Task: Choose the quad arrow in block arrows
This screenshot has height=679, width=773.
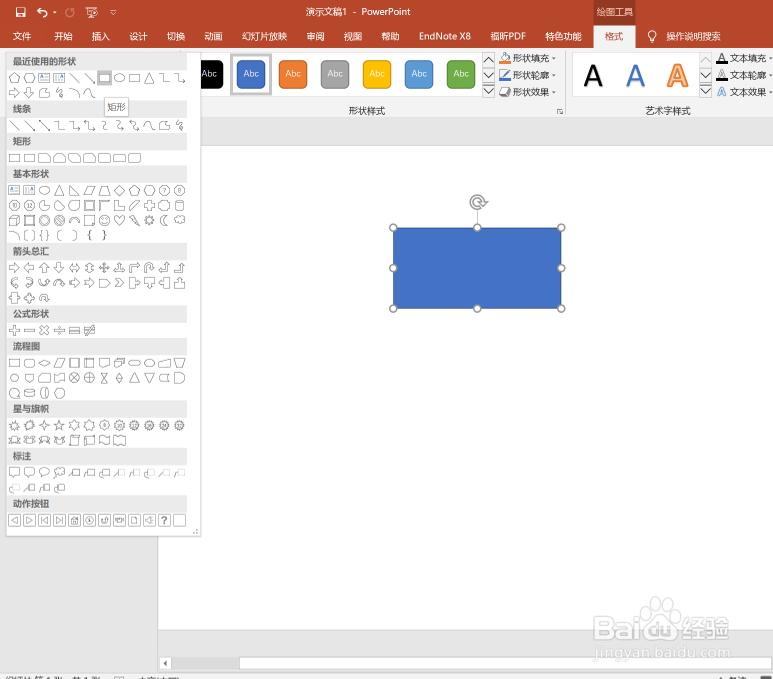Action: click(x=104, y=268)
